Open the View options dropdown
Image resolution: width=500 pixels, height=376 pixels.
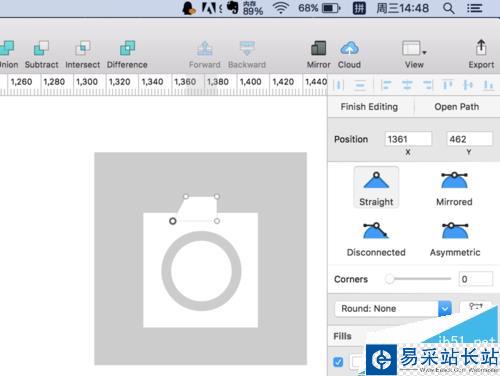click(x=414, y=54)
